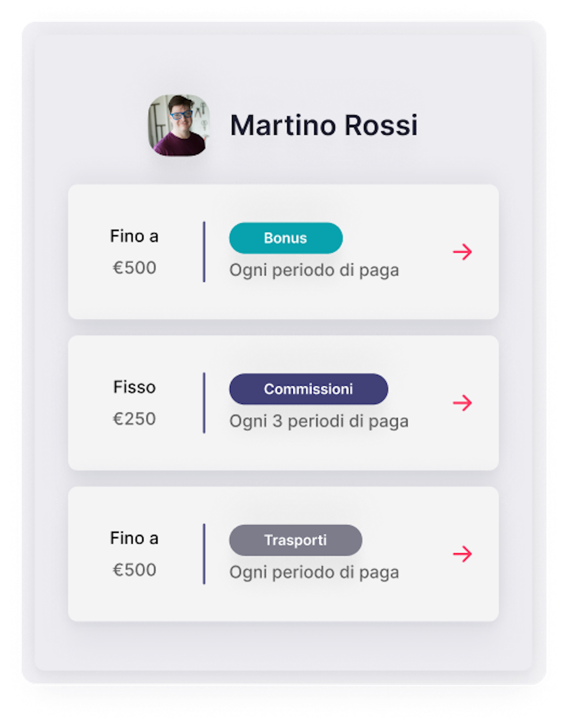Screen dimensions: 567x728
Task: Click the vertical divider in the Bonus card
Action: (204, 252)
